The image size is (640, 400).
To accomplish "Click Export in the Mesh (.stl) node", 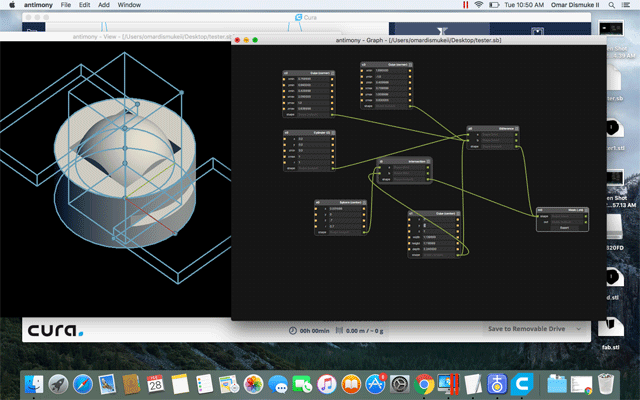I will click(x=564, y=228).
